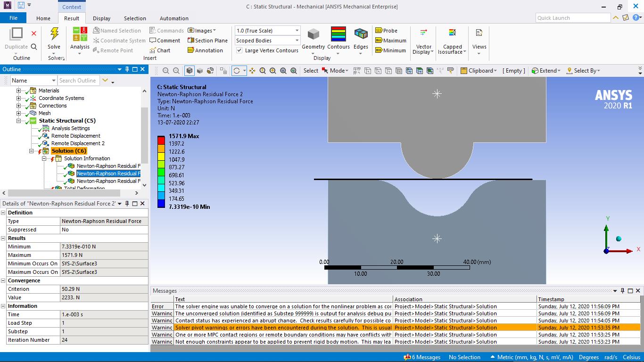This screenshot has height=362, width=644.
Task: Click the Rotate tool in graphics toolbar
Action: click(236, 71)
